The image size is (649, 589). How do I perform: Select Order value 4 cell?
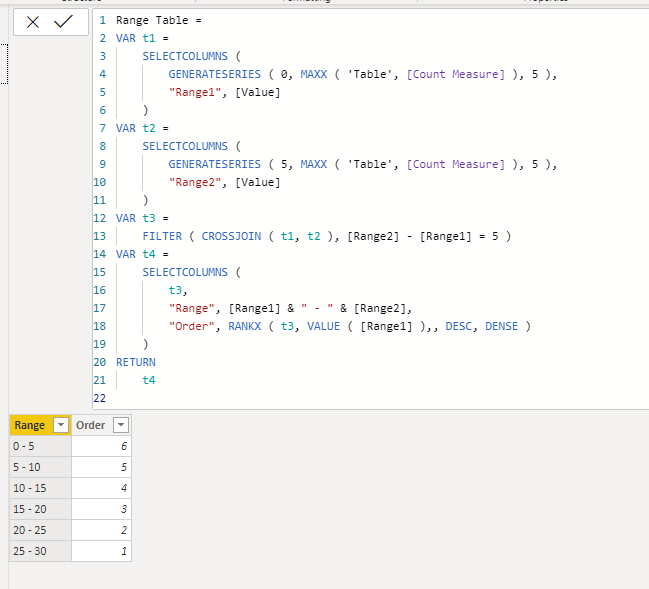tap(101, 488)
